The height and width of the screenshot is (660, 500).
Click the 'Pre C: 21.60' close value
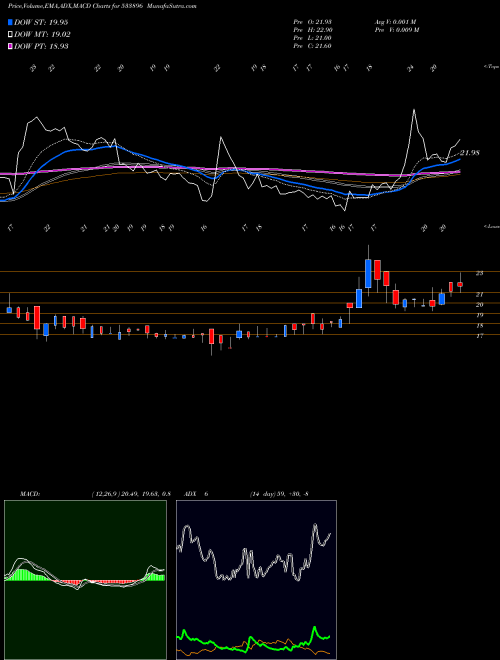click(312, 46)
